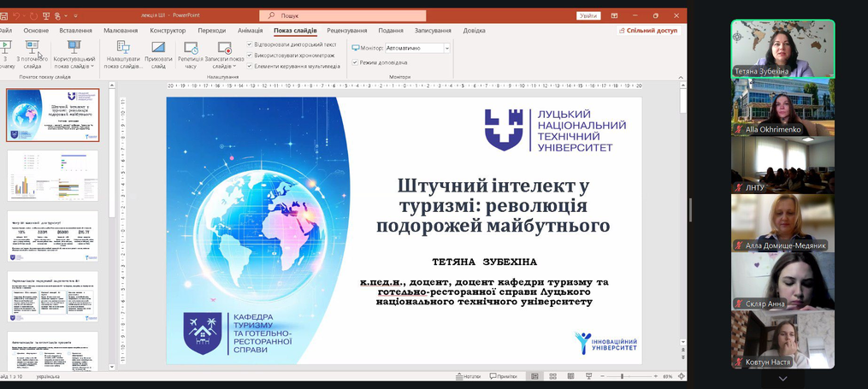Select slide 1 thumbnail in the slide panel
Viewport: 868px width, 389px height.
coord(52,115)
